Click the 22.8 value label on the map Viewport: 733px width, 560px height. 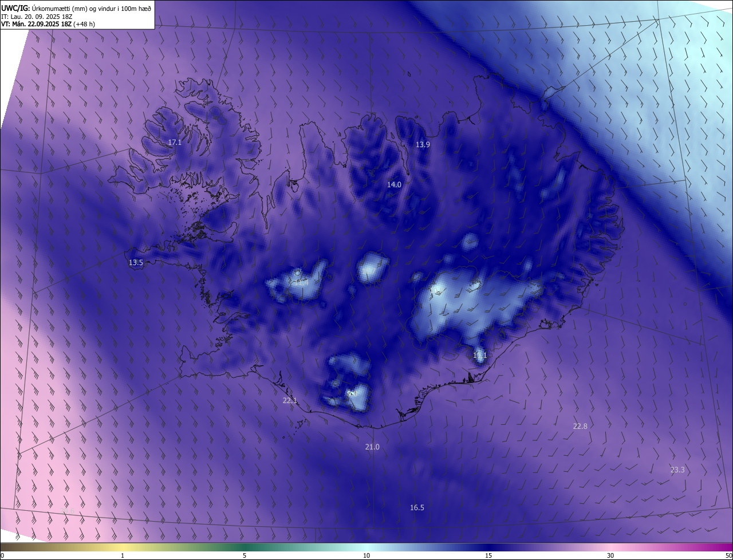(x=580, y=426)
